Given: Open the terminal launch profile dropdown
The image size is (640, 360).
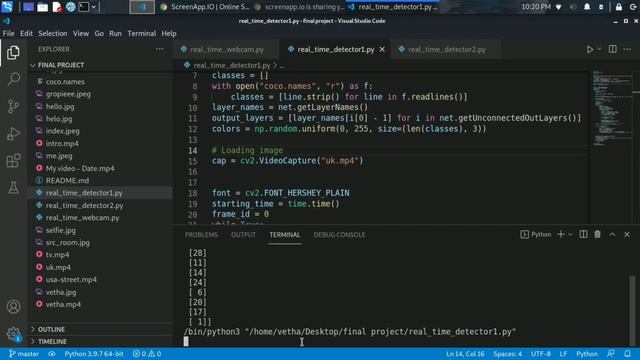Looking at the screenshot, I should click(570, 234).
